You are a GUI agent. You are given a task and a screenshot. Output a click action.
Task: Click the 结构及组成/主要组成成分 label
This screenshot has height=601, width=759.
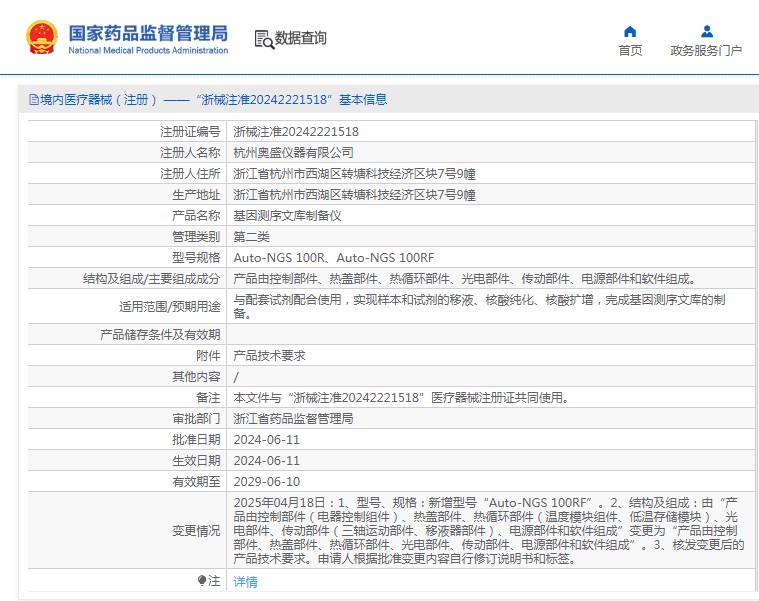(152, 279)
